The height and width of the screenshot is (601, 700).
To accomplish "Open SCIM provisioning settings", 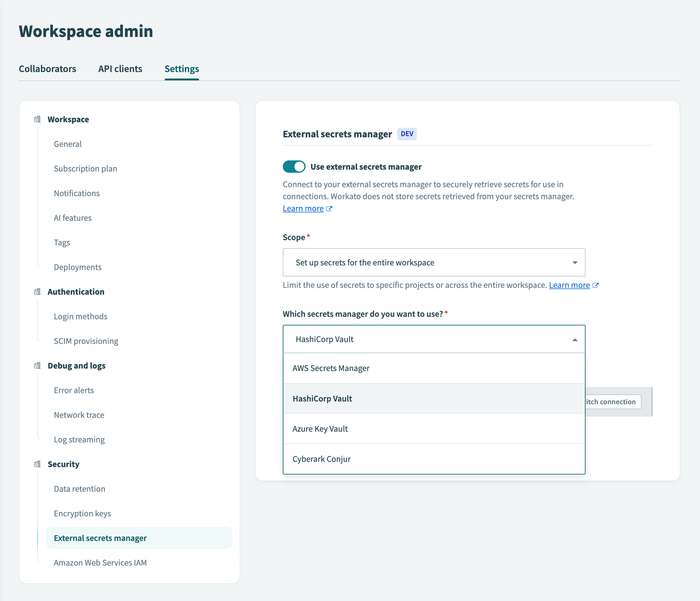I will pyautogui.click(x=86, y=341).
